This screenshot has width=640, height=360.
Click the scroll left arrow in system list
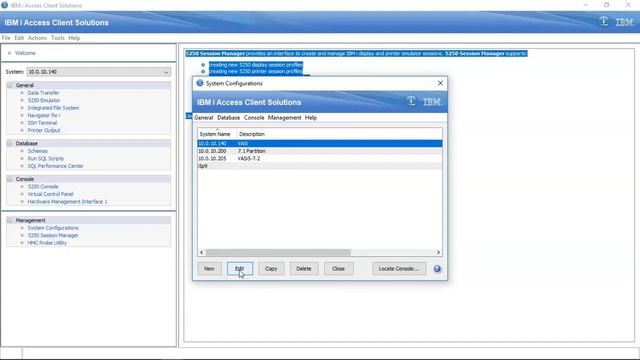[201, 252]
